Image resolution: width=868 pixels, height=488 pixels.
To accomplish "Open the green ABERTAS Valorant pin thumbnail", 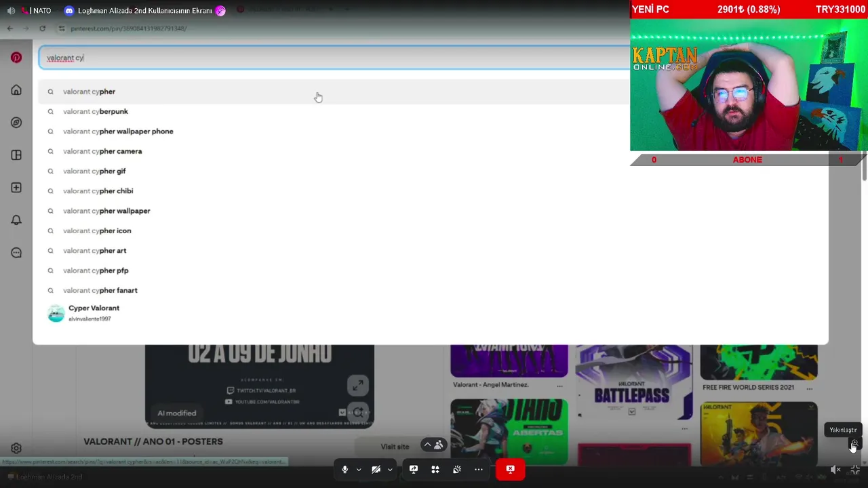I will click(x=509, y=432).
